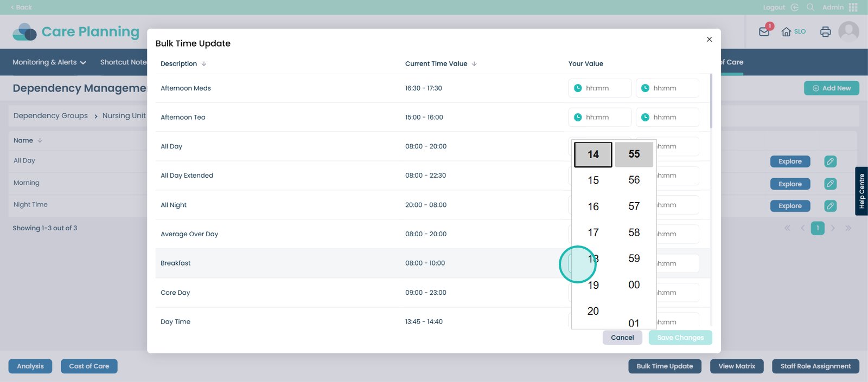
Task: Click the Breakfast row description
Action: 176,263
